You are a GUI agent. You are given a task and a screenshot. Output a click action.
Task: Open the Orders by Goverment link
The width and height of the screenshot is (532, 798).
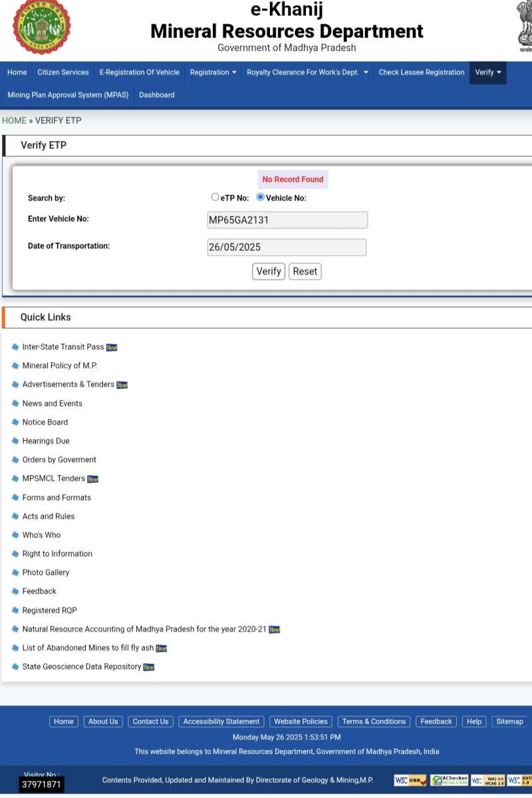click(59, 460)
